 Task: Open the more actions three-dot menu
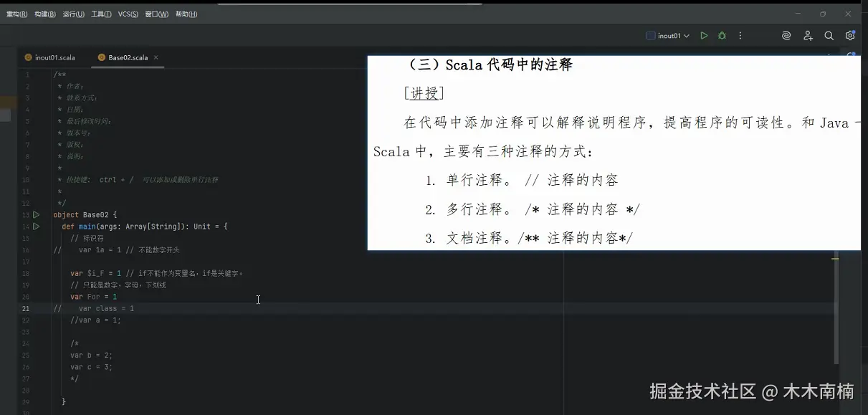click(x=740, y=34)
